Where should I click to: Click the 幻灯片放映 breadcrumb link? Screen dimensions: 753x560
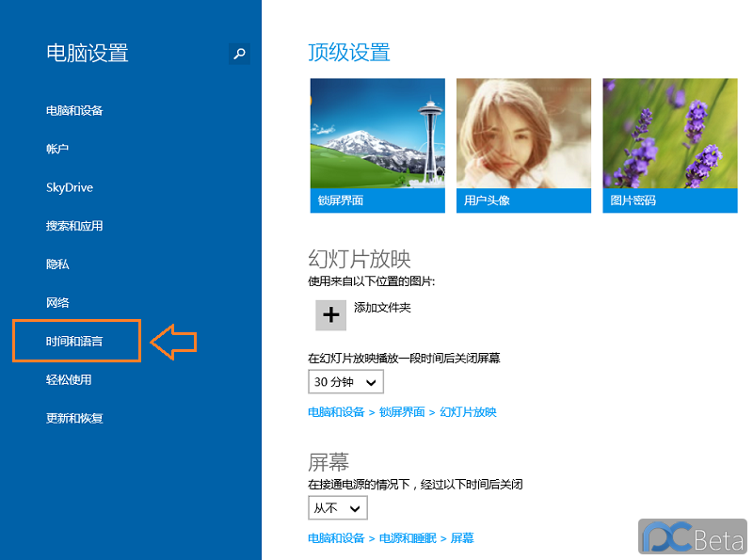point(468,412)
